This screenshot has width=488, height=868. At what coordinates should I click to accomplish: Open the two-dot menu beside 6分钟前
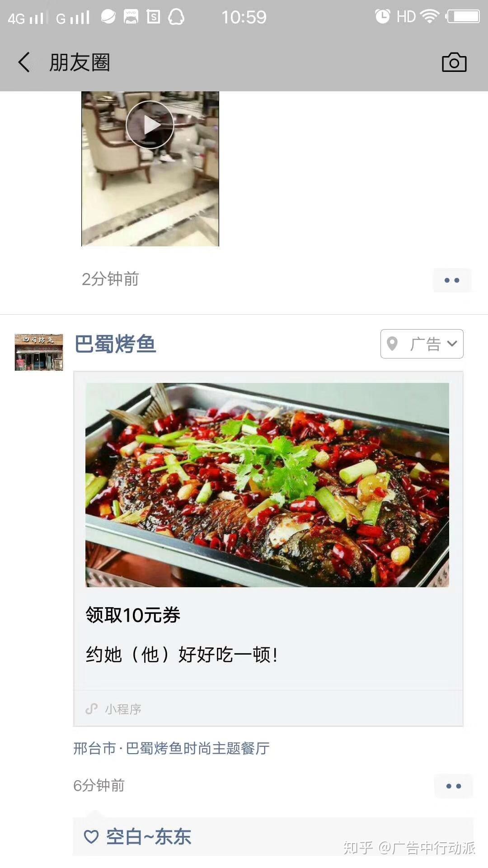[x=454, y=786]
